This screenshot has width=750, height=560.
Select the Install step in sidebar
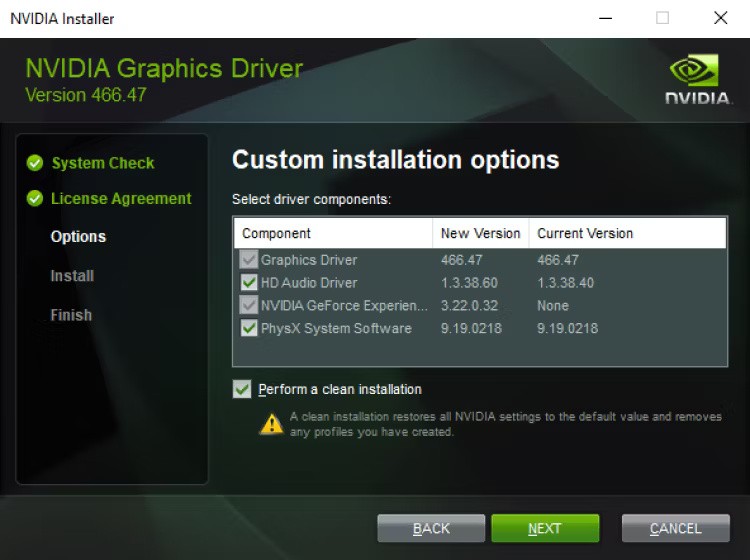[72, 276]
